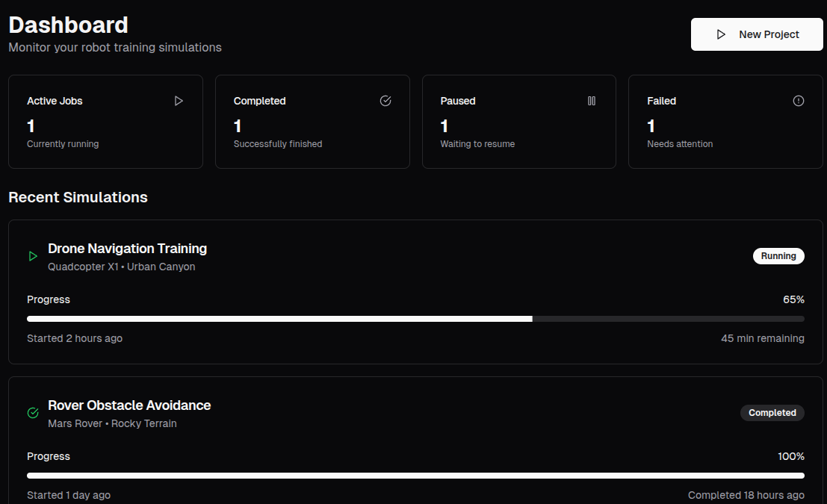Click the play icon in Active Jobs card
This screenshot has height=504, width=827.
pyautogui.click(x=179, y=101)
